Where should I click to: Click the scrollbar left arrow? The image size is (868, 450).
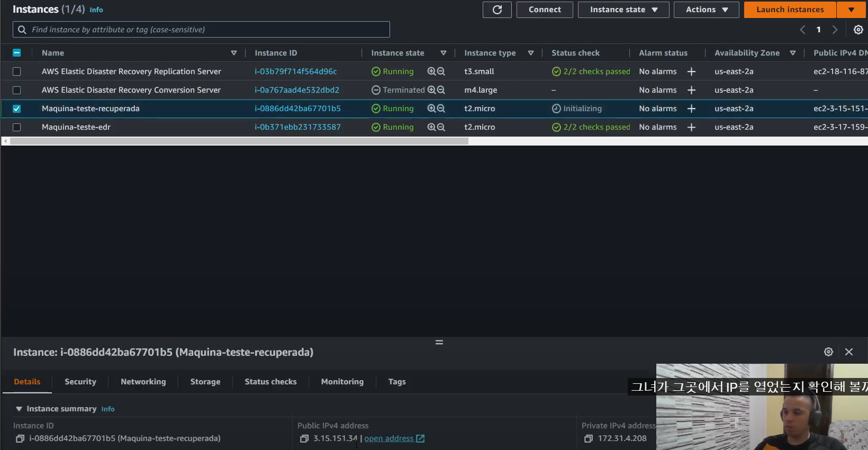coord(5,141)
